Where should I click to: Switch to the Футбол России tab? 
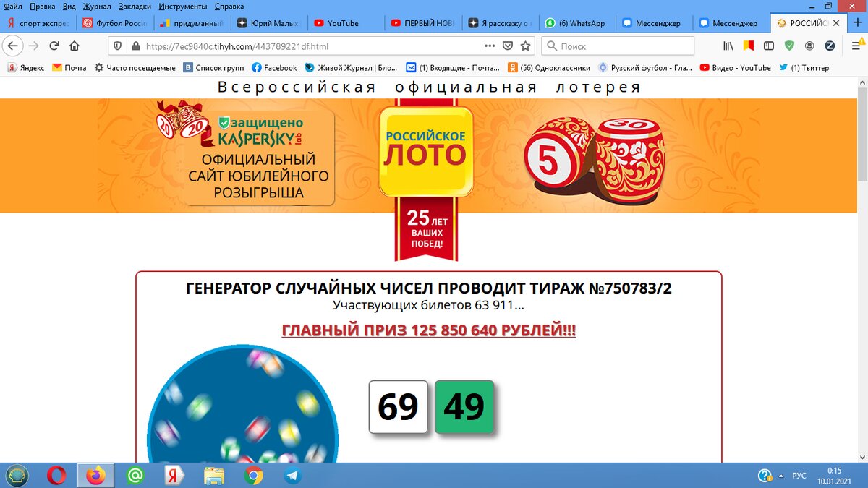pyautogui.click(x=115, y=23)
